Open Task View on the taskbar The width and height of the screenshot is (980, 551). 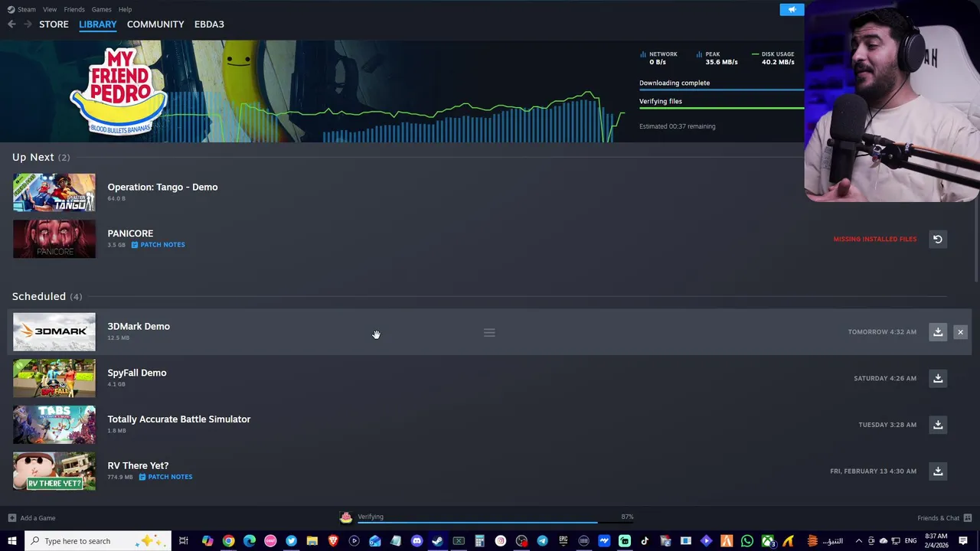coord(184,541)
